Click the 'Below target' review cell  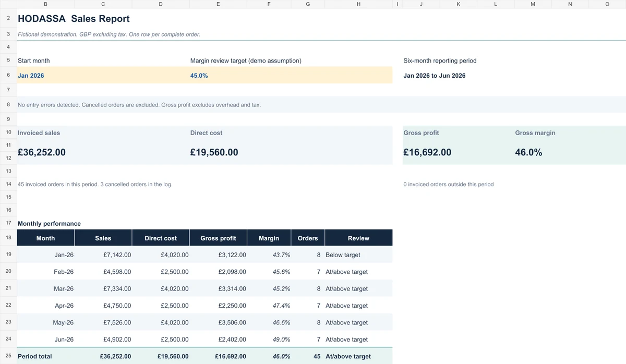pyautogui.click(x=358, y=255)
